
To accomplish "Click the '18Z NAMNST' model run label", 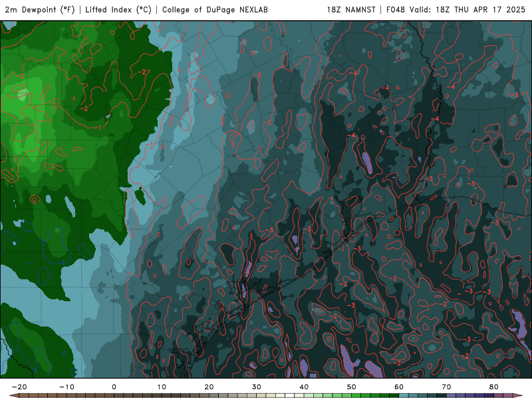I will pyautogui.click(x=351, y=9).
